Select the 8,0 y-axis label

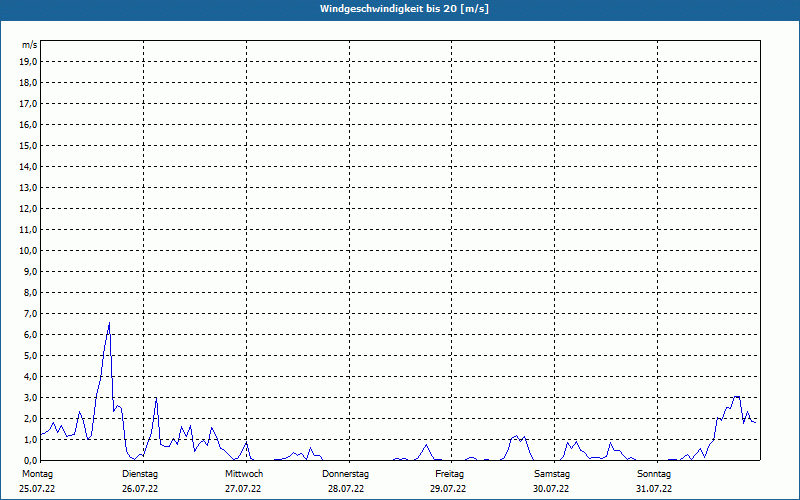tap(30, 292)
